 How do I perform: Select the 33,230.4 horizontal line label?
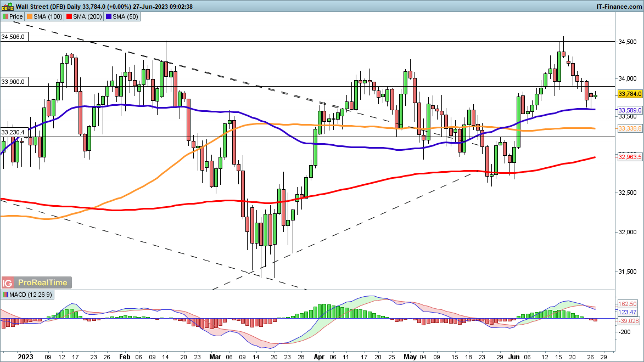click(x=13, y=132)
